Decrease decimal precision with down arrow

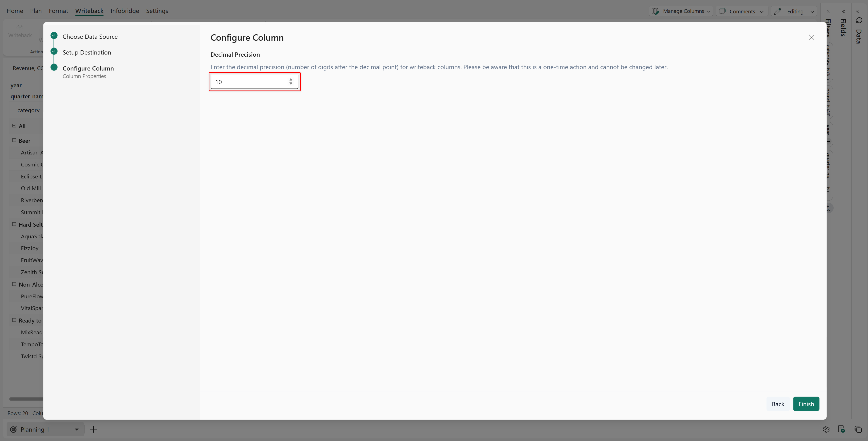(290, 84)
